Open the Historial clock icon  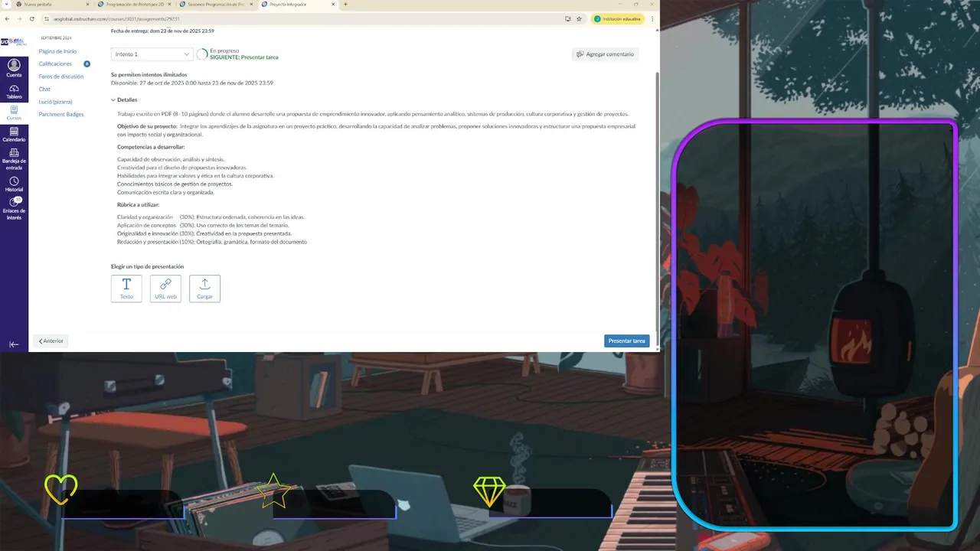point(14,184)
